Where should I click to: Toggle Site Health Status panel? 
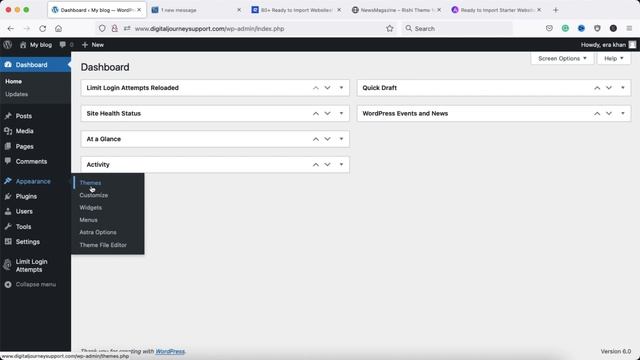click(341, 113)
